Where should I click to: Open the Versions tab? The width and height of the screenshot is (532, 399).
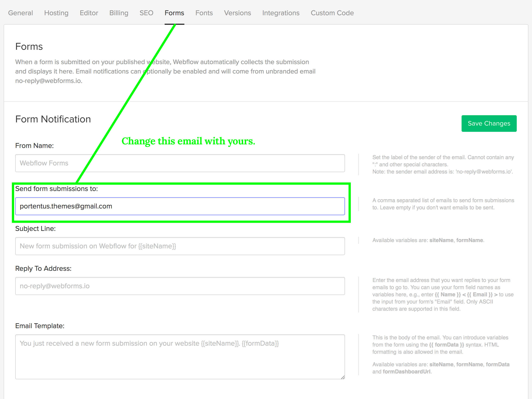[237, 13]
